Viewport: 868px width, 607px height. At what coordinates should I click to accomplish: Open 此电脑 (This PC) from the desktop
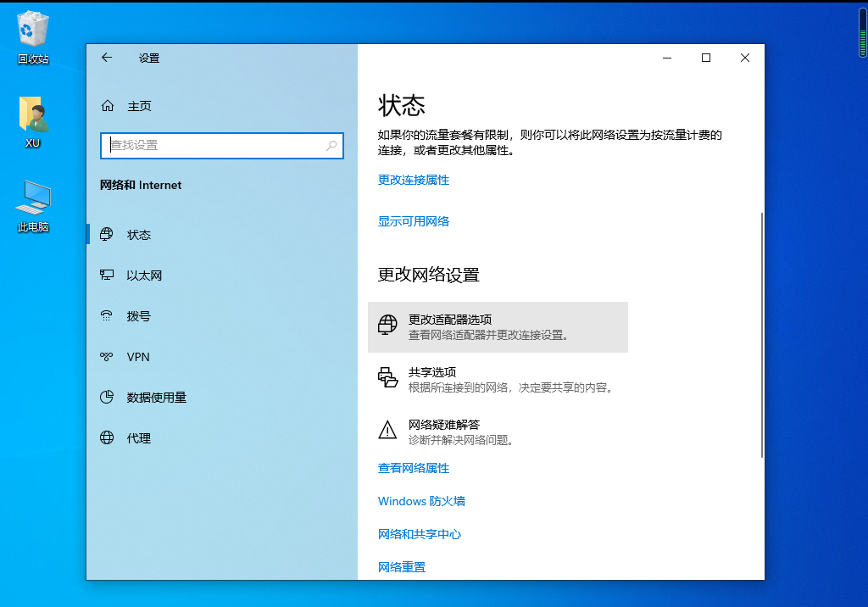32,197
